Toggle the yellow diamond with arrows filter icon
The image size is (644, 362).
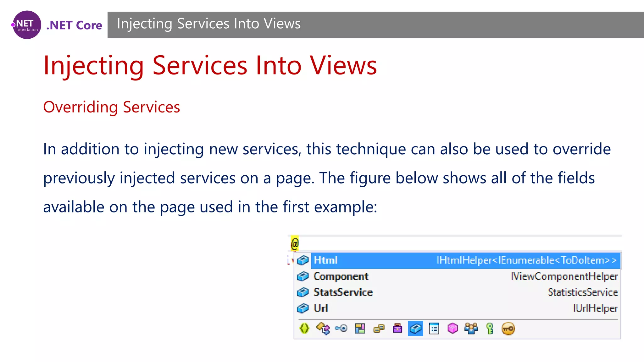tap(323, 328)
